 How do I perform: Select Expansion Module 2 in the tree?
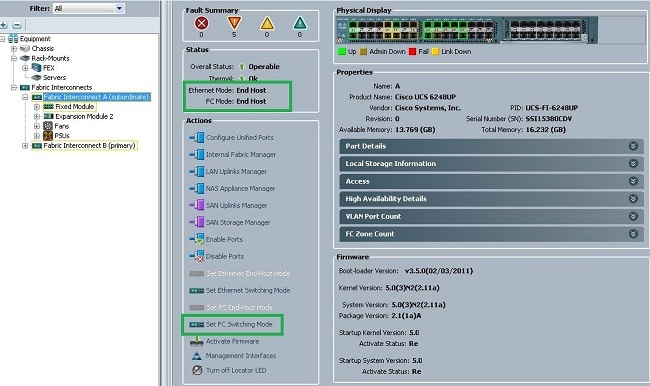(x=84, y=117)
